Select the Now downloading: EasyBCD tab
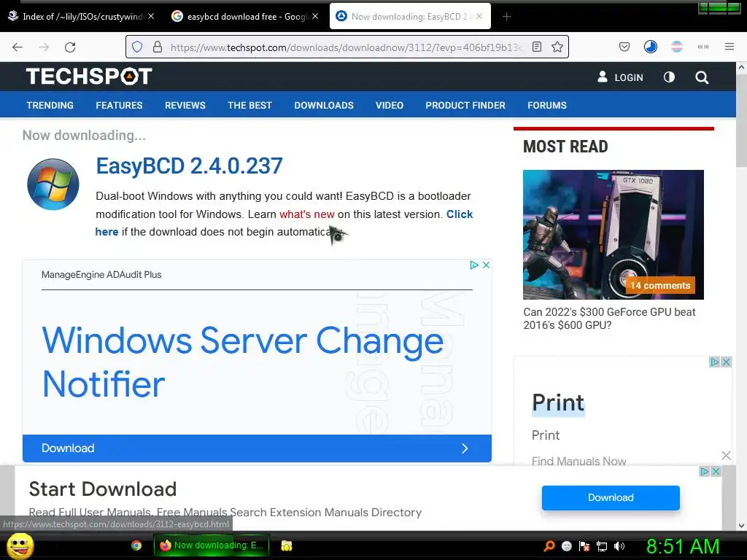 point(410,17)
